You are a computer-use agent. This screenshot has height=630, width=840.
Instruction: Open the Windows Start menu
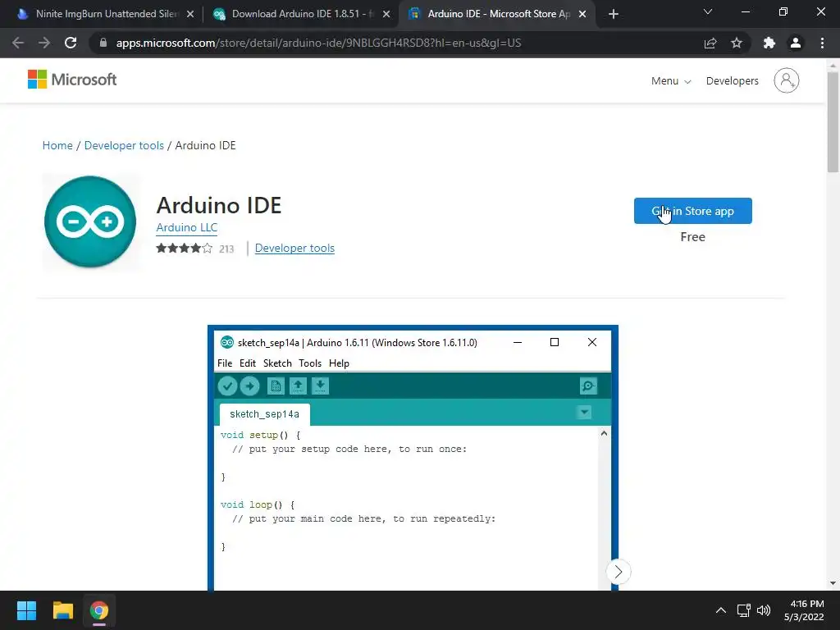26,610
